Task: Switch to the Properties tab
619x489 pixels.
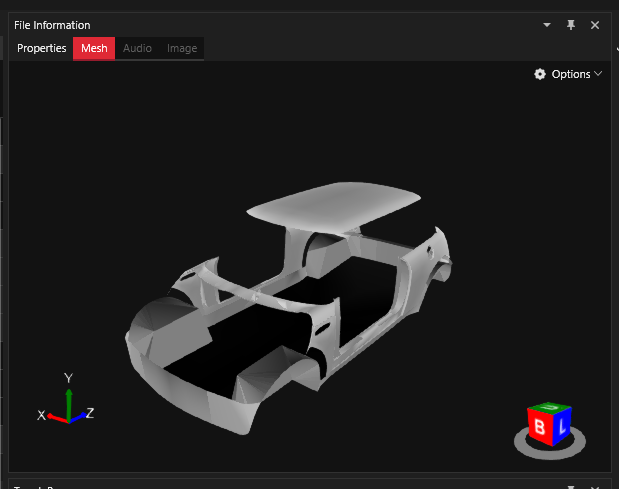Action: pyautogui.click(x=42, y=48)
